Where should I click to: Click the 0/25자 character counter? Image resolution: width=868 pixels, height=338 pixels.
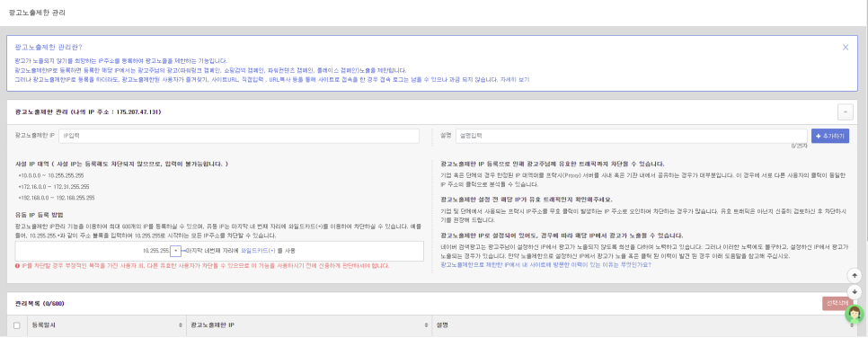coord(799,147)
